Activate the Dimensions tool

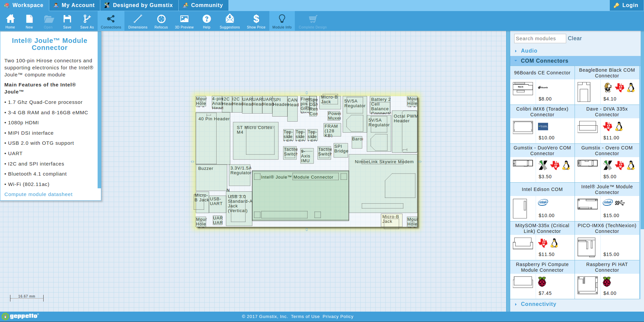coord(138,21)
